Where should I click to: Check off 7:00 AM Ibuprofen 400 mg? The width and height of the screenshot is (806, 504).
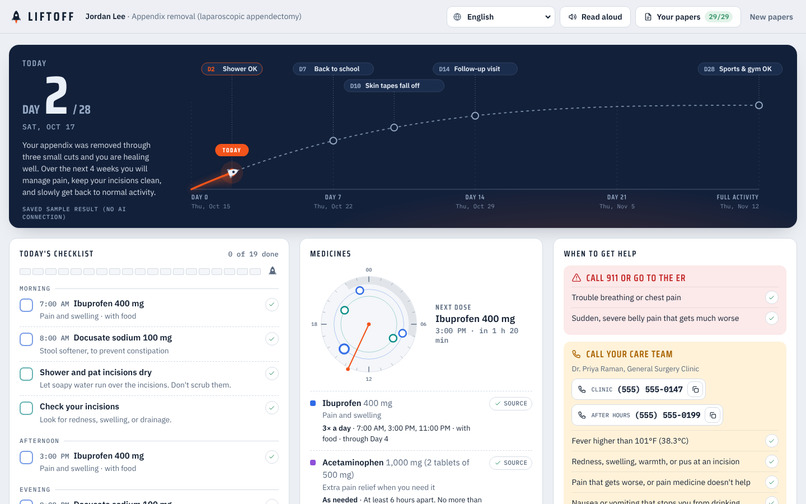point(26,305)
